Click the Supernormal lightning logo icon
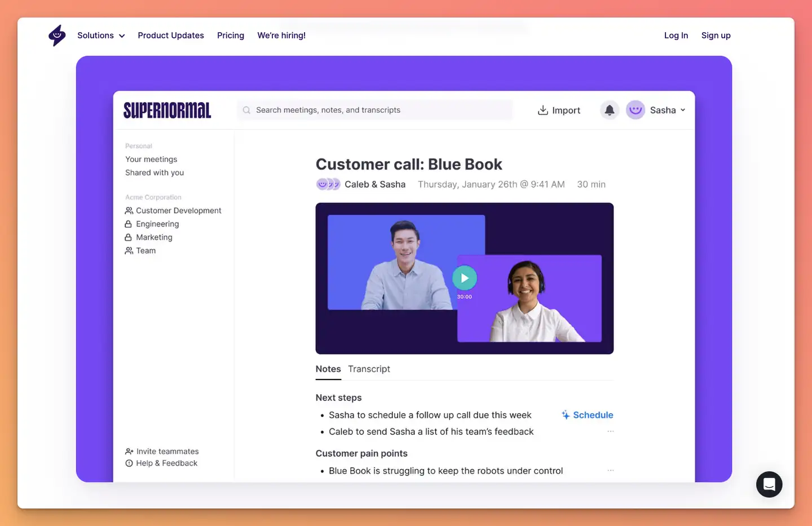 click(x=57, y=36)
